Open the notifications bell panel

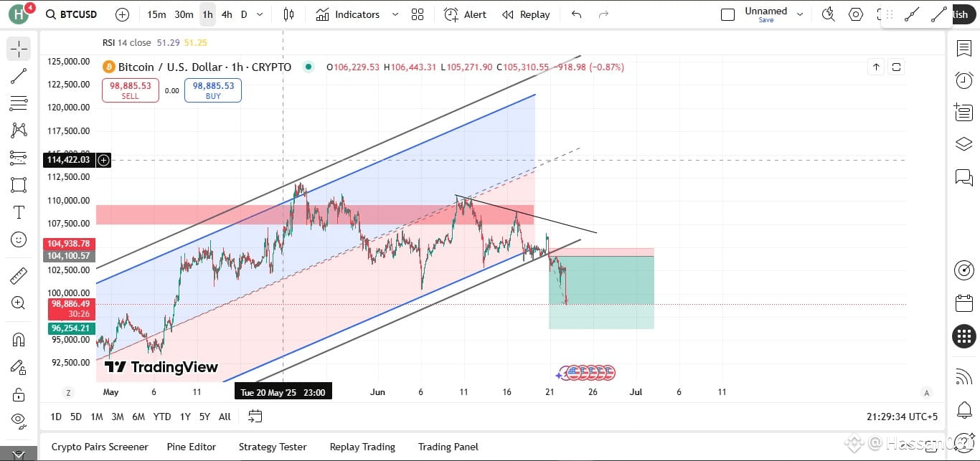click(x=964, y=411)
